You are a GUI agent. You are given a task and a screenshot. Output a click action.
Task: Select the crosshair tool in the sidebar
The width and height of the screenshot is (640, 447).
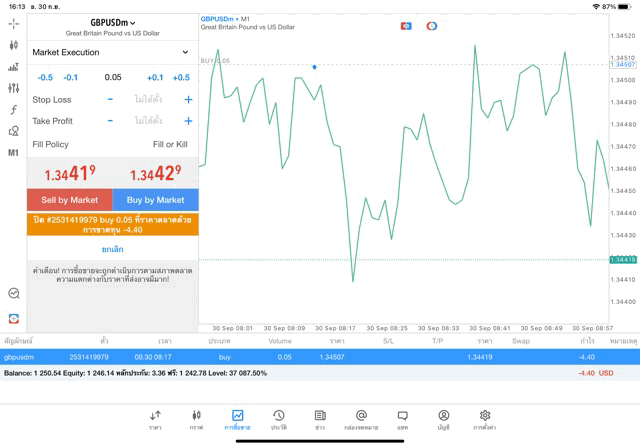pos(13,24)
